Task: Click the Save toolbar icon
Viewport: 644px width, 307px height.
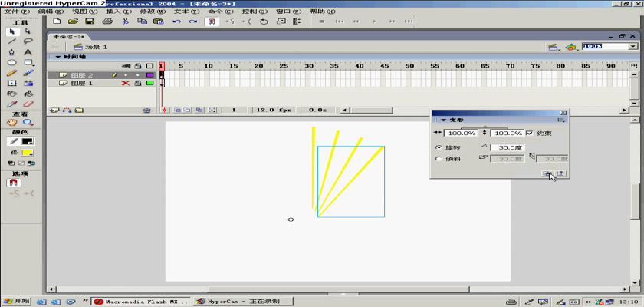Action: 90,21
